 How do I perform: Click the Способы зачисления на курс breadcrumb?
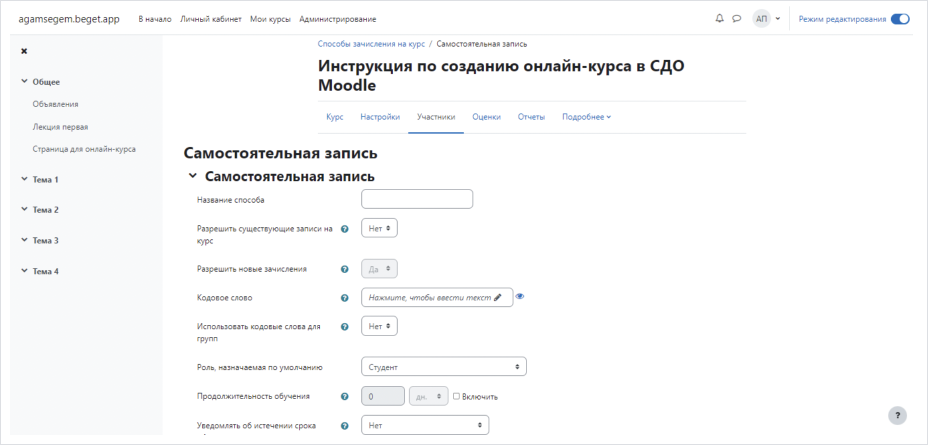click(371, 44)
